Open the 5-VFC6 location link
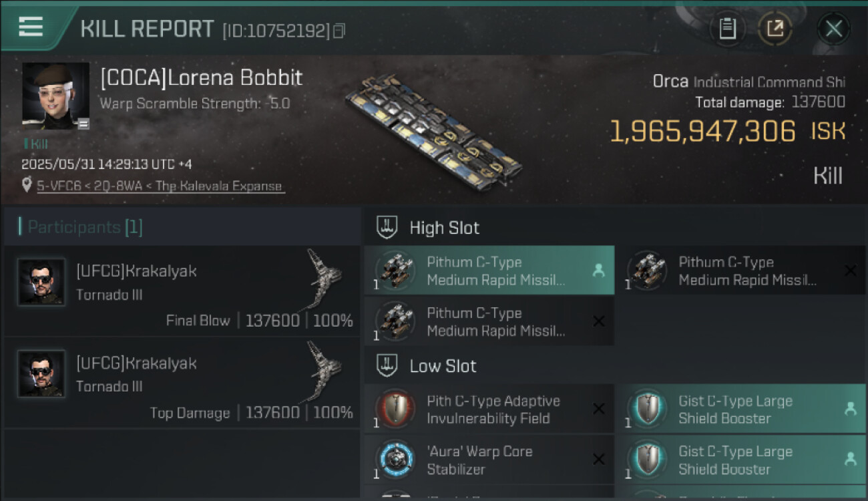Image resolution: width=868 pixels, height=501 pixels. click(x=161, y=186)
